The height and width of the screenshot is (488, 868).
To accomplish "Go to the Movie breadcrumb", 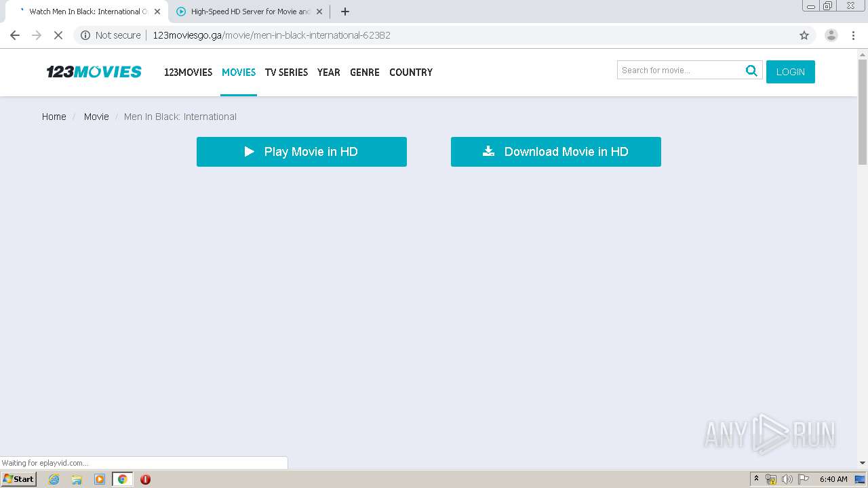I will pyautogui.click(x=96, y=117).
